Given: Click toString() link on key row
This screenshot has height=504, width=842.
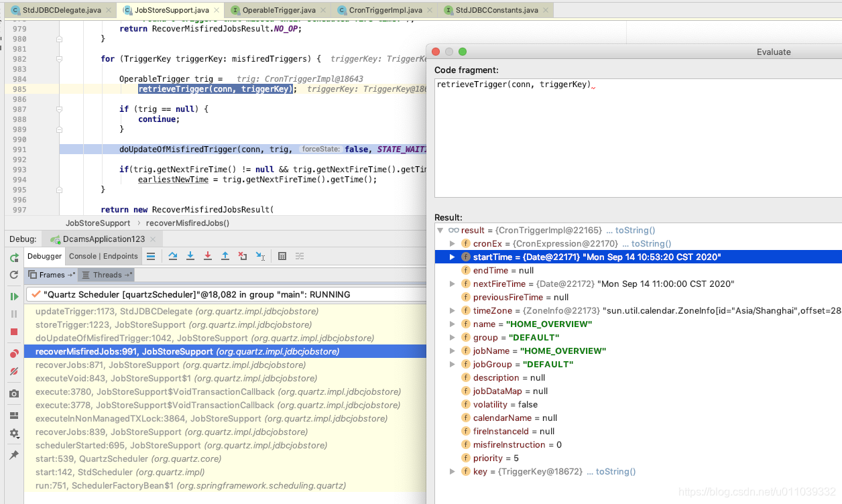Looking at the screenshot, I should coord(615,471).
